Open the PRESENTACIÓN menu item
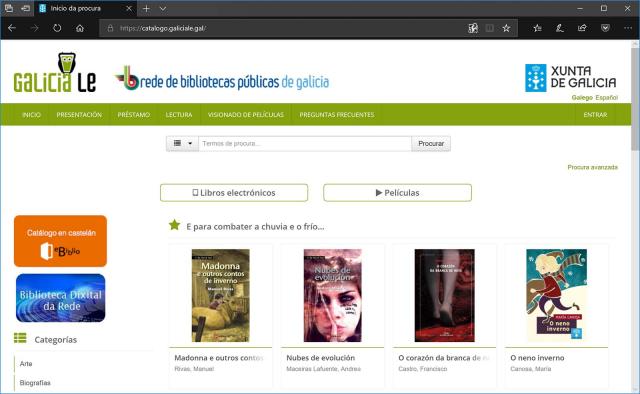Screen dimensions: 640x394 79,115
